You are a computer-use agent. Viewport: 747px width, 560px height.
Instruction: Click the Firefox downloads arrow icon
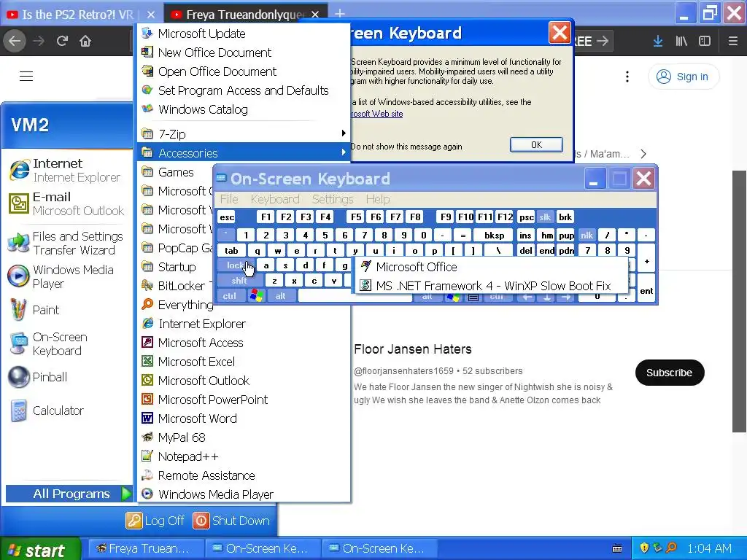[x=658, y=41]
